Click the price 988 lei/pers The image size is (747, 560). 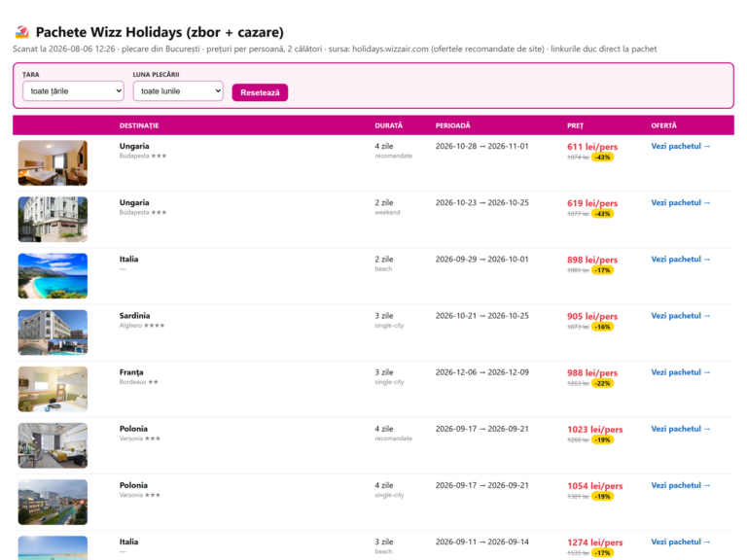[x=592, y=373]
